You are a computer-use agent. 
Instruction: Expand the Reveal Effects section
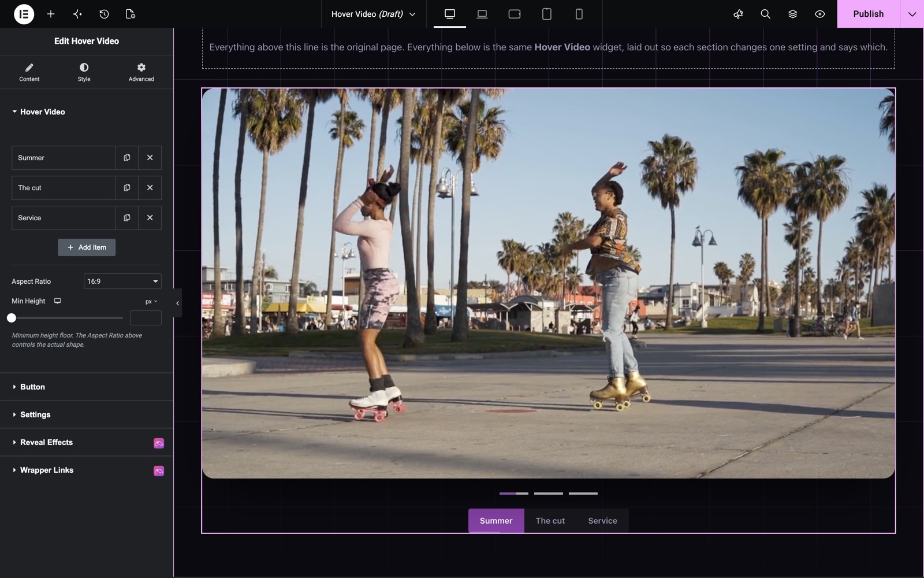87,442
